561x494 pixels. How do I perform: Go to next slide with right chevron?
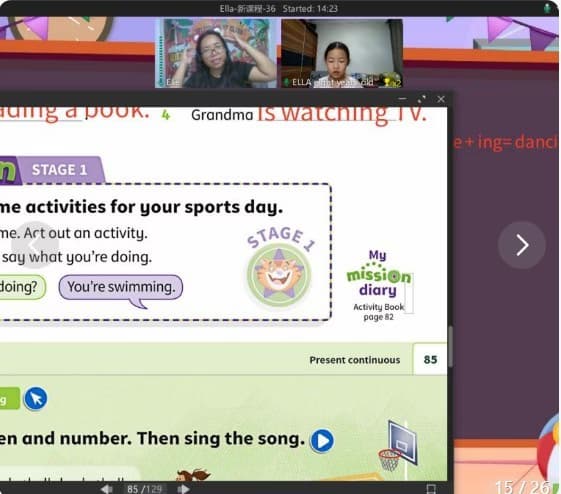click(x=522, y=245)
